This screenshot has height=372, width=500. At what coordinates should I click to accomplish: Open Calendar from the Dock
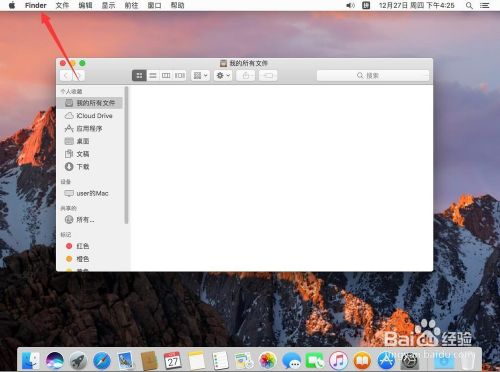pos(173,361)
